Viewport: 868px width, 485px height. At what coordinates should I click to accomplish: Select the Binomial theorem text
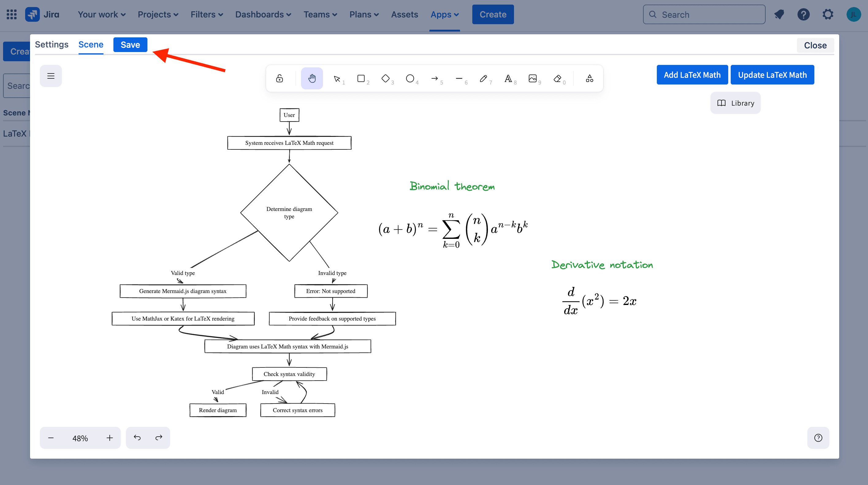pos(452,186)
